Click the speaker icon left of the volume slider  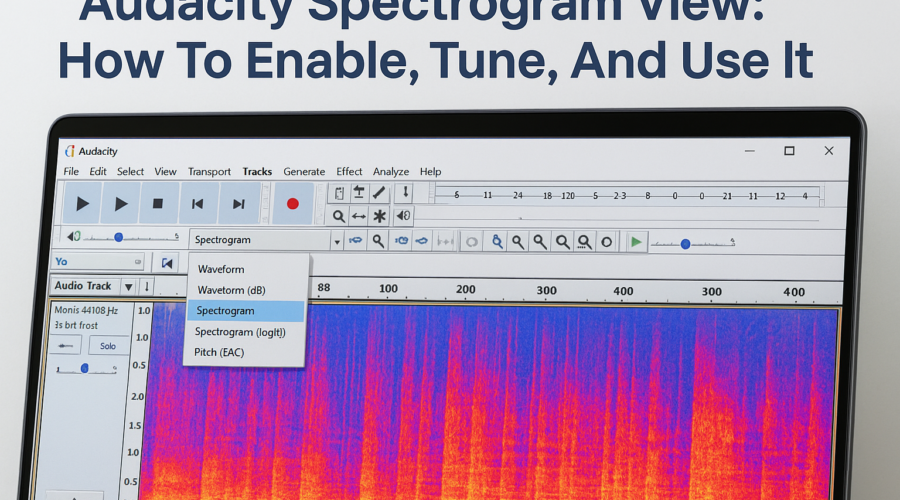pos(73,237)
